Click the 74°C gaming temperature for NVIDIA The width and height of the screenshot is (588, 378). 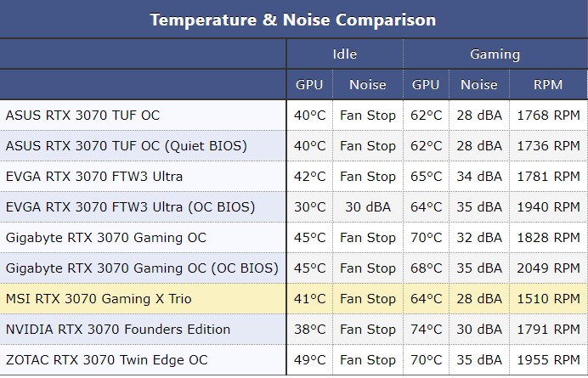[x=426, y=330]
